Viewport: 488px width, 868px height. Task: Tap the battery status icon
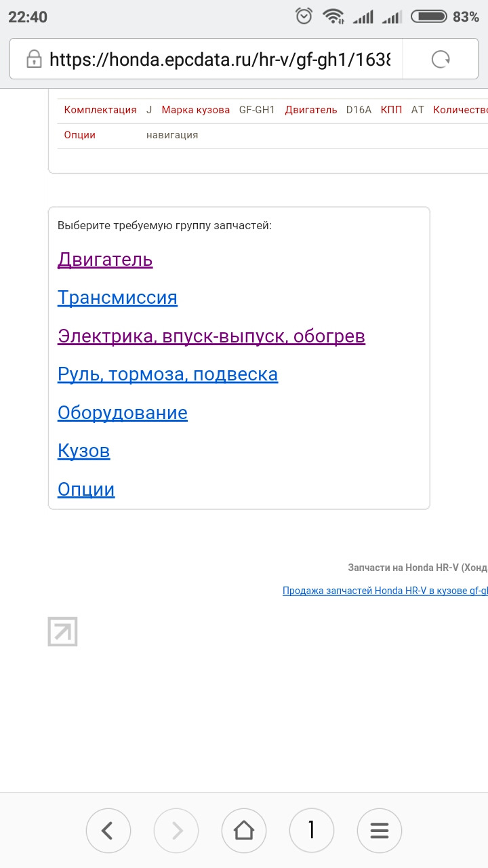click(429, 16)
